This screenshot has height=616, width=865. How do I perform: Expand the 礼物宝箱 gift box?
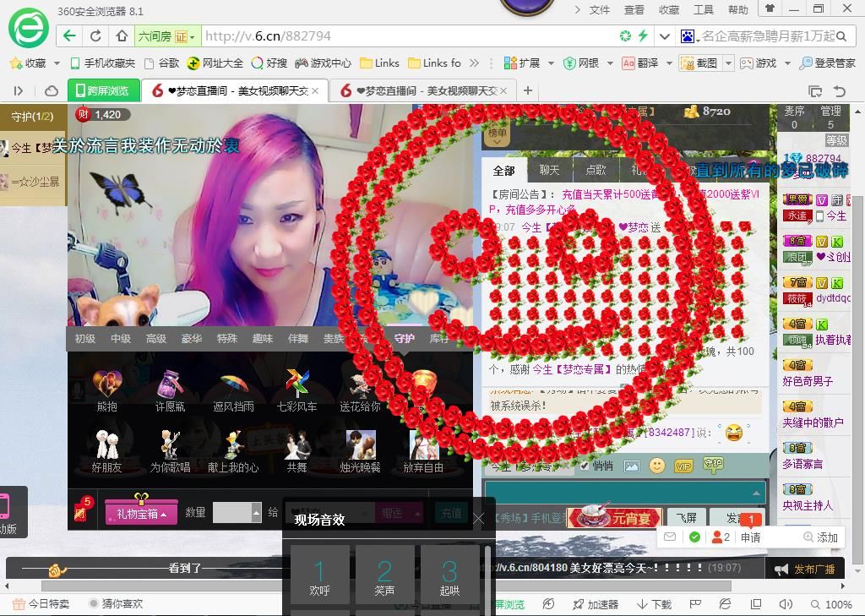141,514
